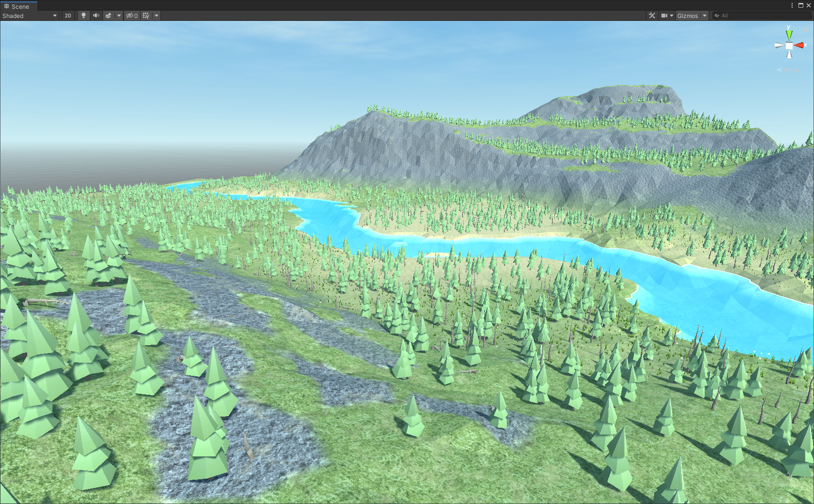Screen dimensions: 814x504
Task: Open the camera settings dropdown arrow
Action: click(672, 16)
